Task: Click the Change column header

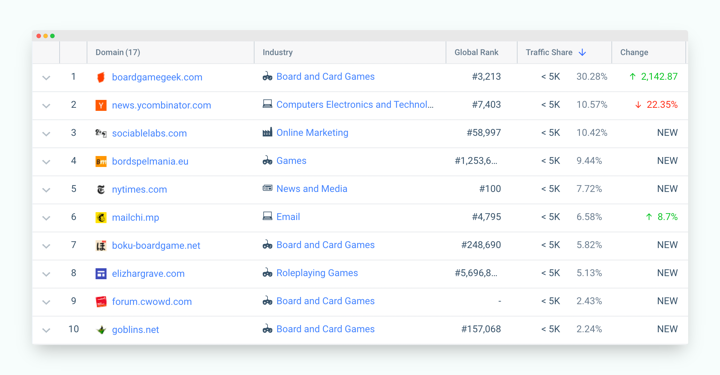Action: [634, 52]
